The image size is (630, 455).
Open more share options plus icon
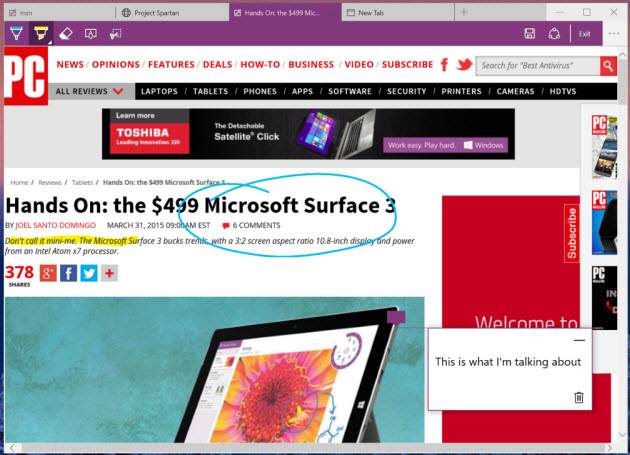coord(109,273)
